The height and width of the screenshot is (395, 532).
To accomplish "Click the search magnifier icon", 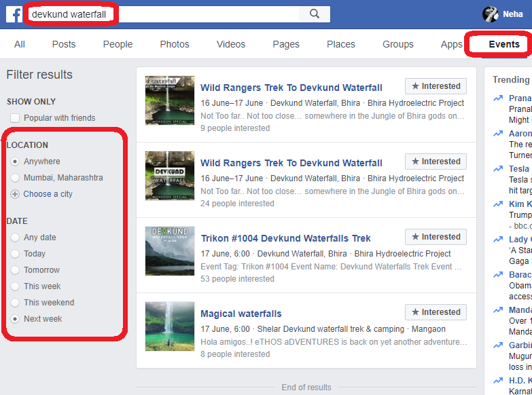I will (315, 14).
